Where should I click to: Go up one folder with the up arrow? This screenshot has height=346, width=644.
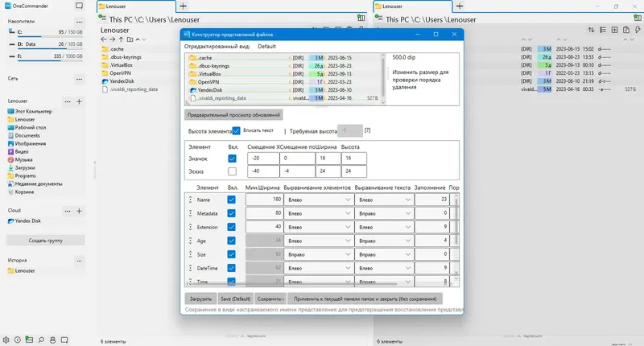click(x=122, y=39)
